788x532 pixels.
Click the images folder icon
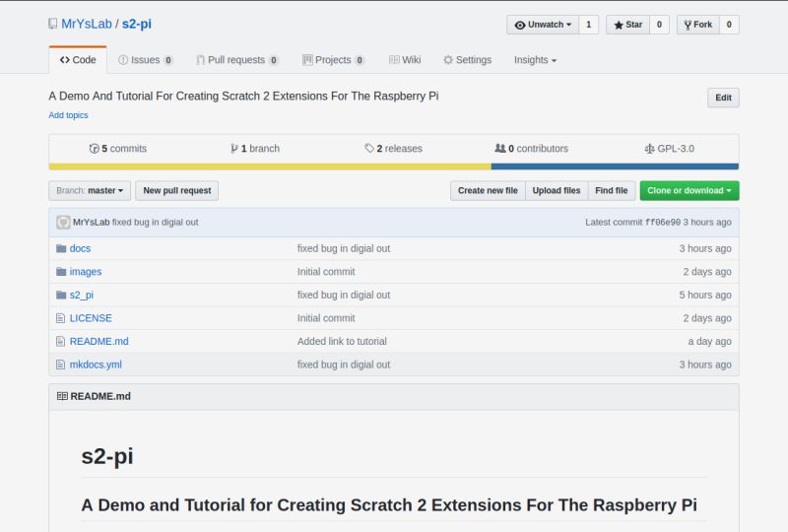(61, 272)
